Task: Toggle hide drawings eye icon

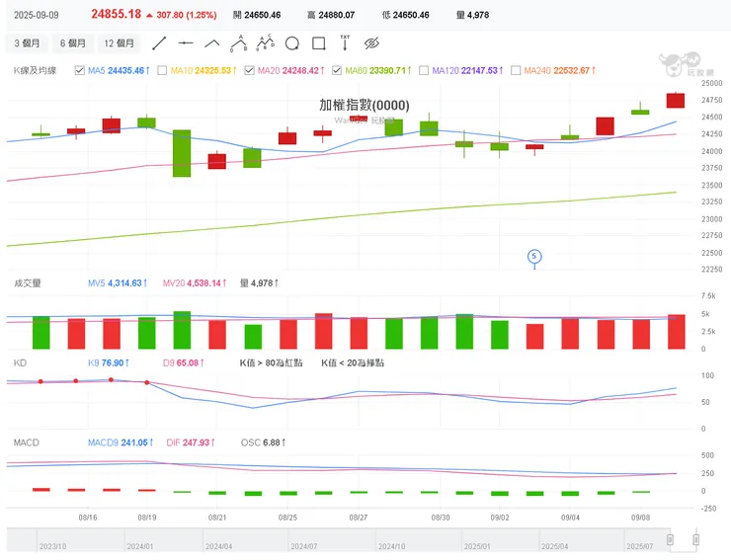Action: coord(371,43)
